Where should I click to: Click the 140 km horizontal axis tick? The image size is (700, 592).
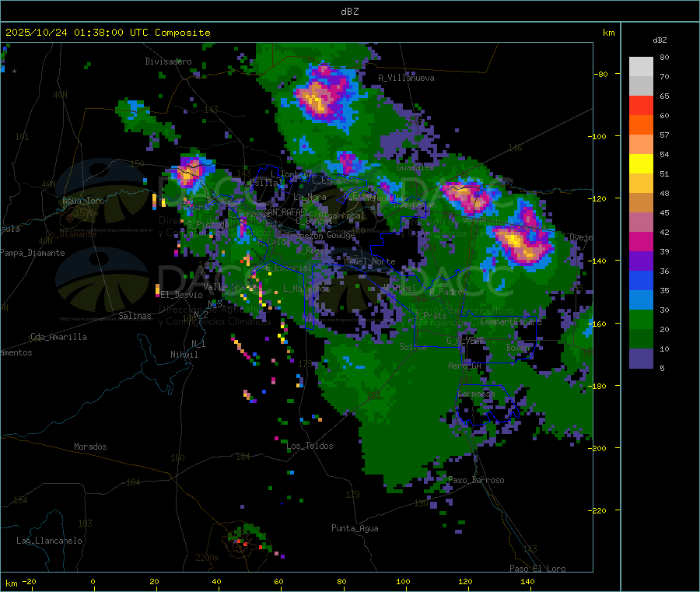(527, 582)
